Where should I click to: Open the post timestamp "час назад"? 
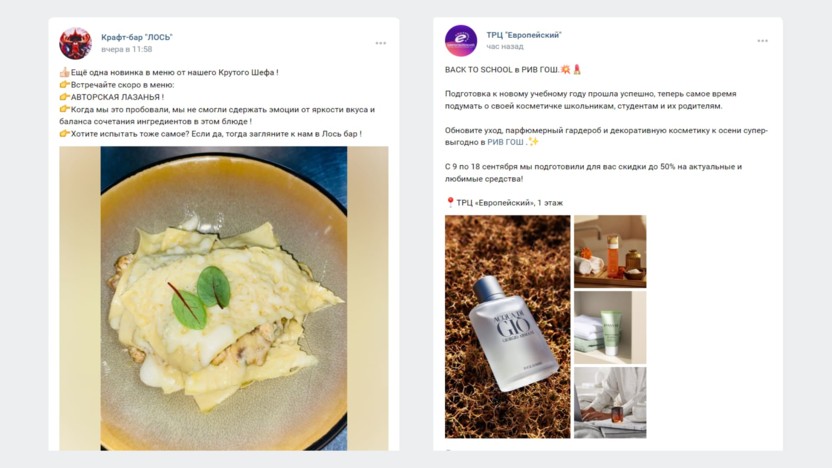click(x=505, y=47)
